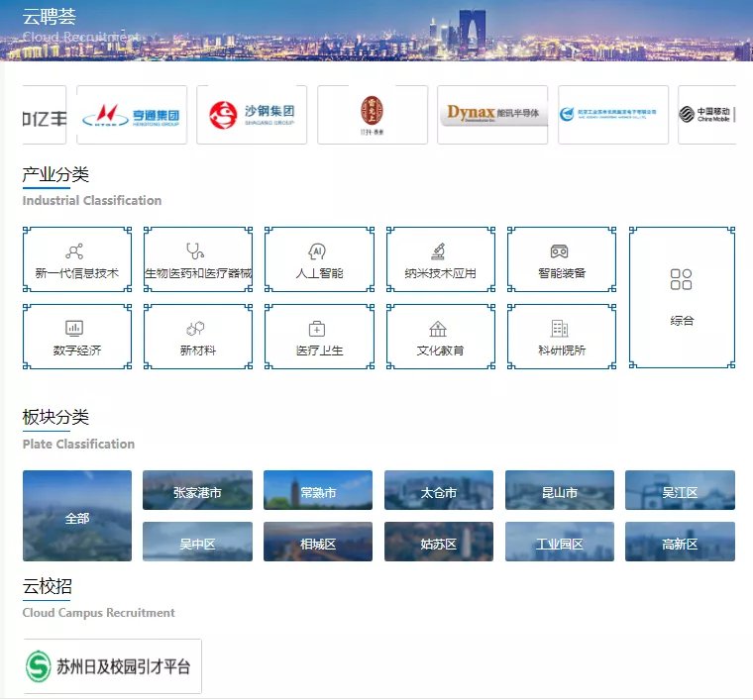Pick the 姑苏区 district tile
This screenshot has height=700, width=753.
tap(439, 543)
